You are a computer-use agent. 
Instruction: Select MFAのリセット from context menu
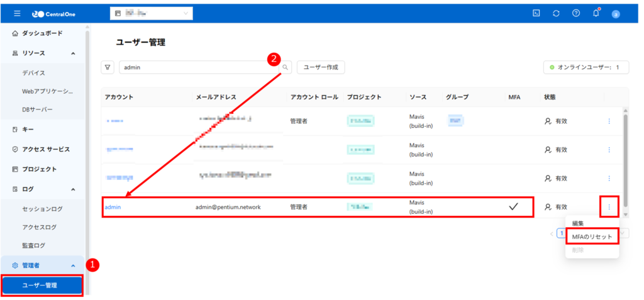[x=591, y=236]
